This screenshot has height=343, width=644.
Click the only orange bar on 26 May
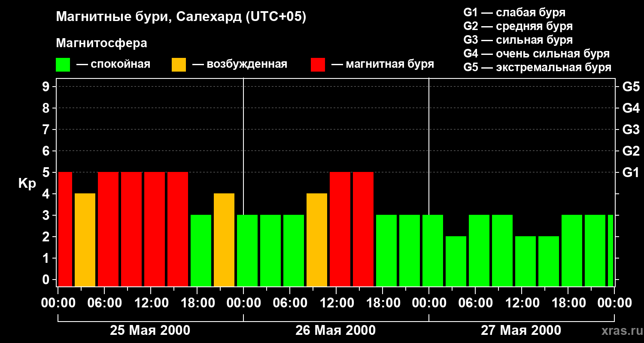click(317, 240)
